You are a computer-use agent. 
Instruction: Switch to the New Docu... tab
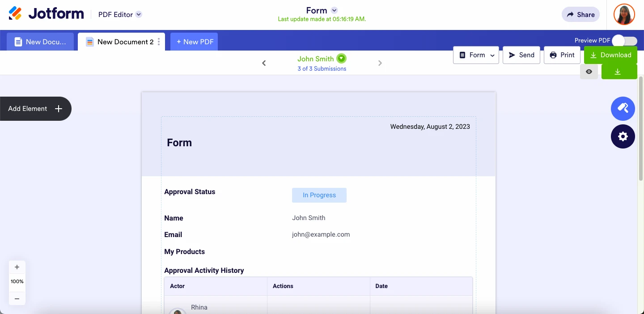pyautogui.click(x=40, y=42)
